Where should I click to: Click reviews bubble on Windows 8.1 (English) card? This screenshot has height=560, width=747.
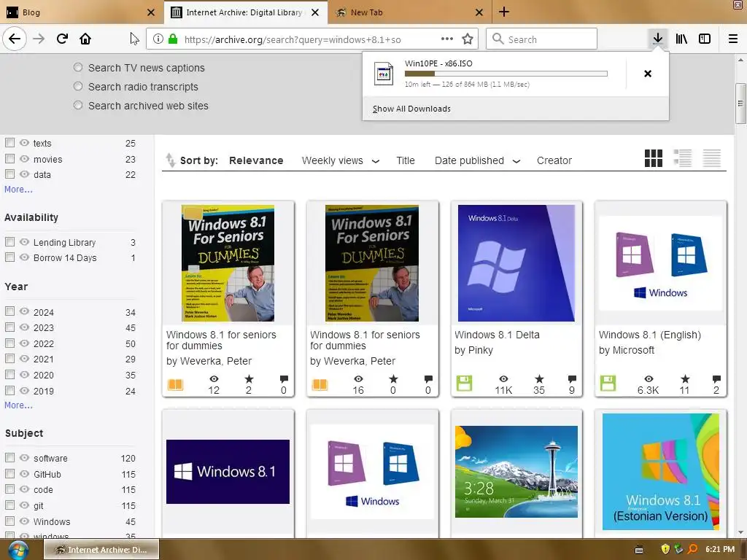(716, 379)
